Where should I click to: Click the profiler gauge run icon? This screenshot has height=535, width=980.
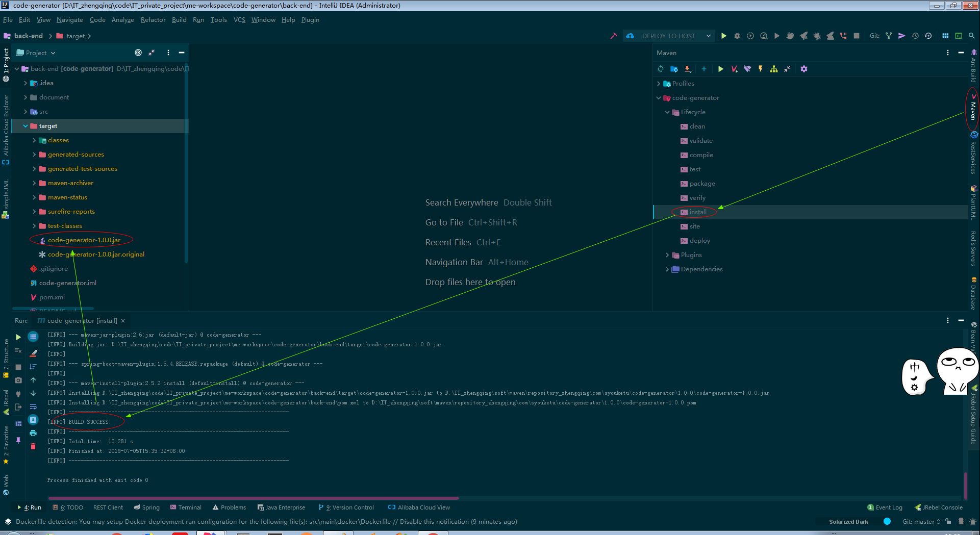[763, 36]
